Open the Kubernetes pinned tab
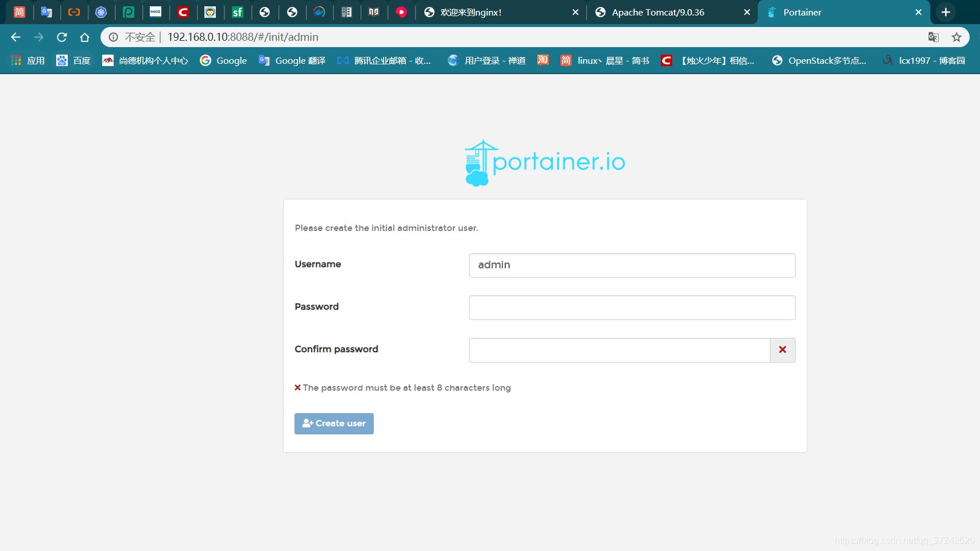This screenshot has width=980, height=551. pos(101,12)
